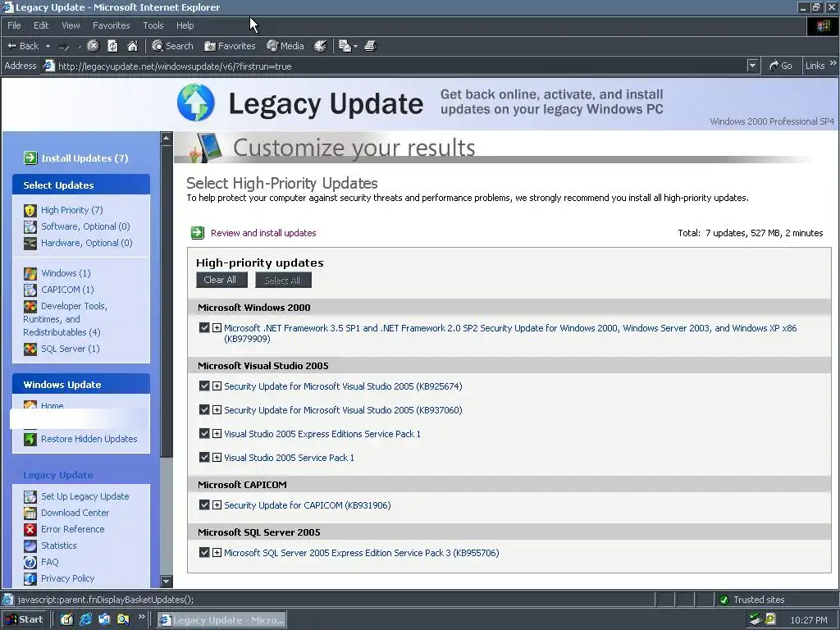The image size is (840, 630).
Task: Click the High Priority shield icon
Action: pyautogui.click(x=30, y=211)
